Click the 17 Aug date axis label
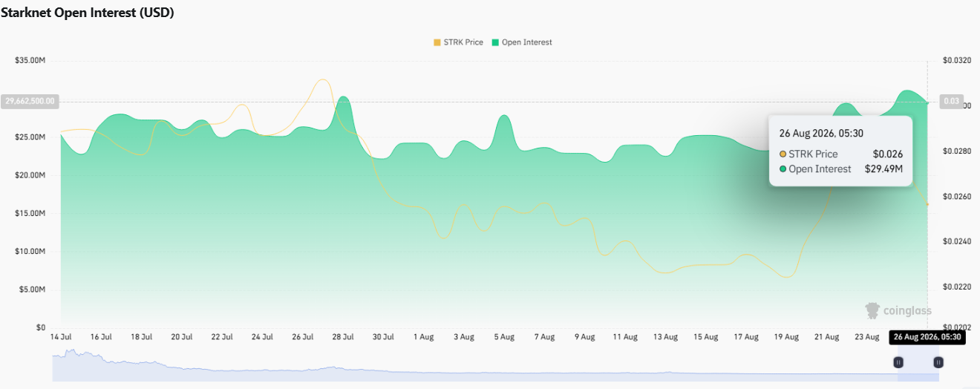This screenshot has width=980, height=389. [745, 336]
